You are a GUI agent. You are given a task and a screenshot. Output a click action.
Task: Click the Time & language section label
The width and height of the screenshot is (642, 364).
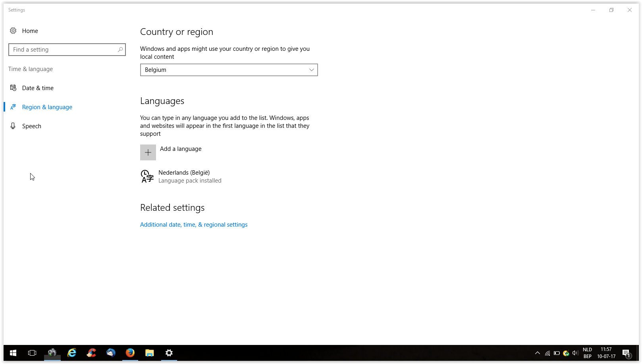[x=31, y=69]
